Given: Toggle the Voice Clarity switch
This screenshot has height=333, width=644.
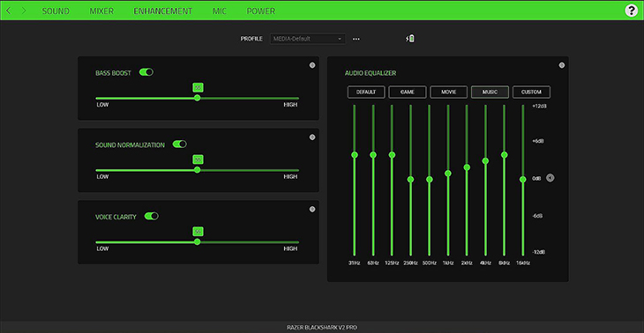Looking at the screenshot, I should pyautogui.click(x=151, y=216).
